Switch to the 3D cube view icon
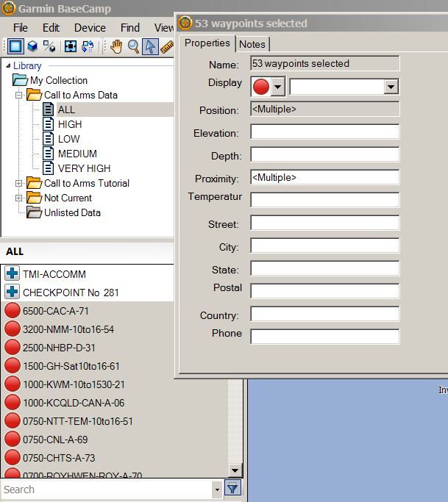This screenshot has width=448, height=502. [32, 46]
